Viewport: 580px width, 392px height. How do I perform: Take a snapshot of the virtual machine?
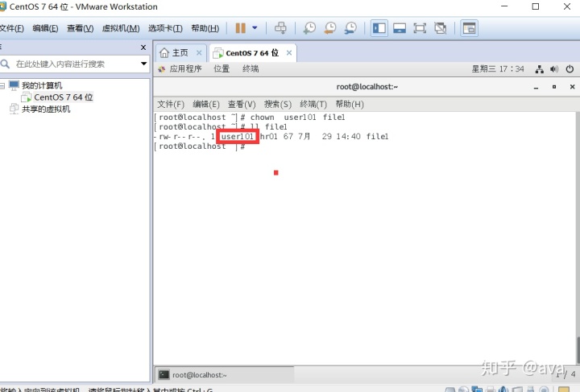[x=309, y=28]
